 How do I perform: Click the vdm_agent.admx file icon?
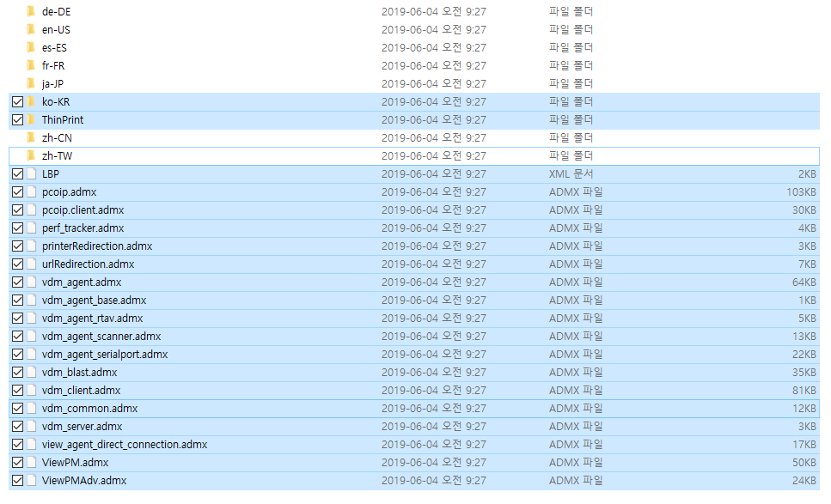(x=32, y=282)
